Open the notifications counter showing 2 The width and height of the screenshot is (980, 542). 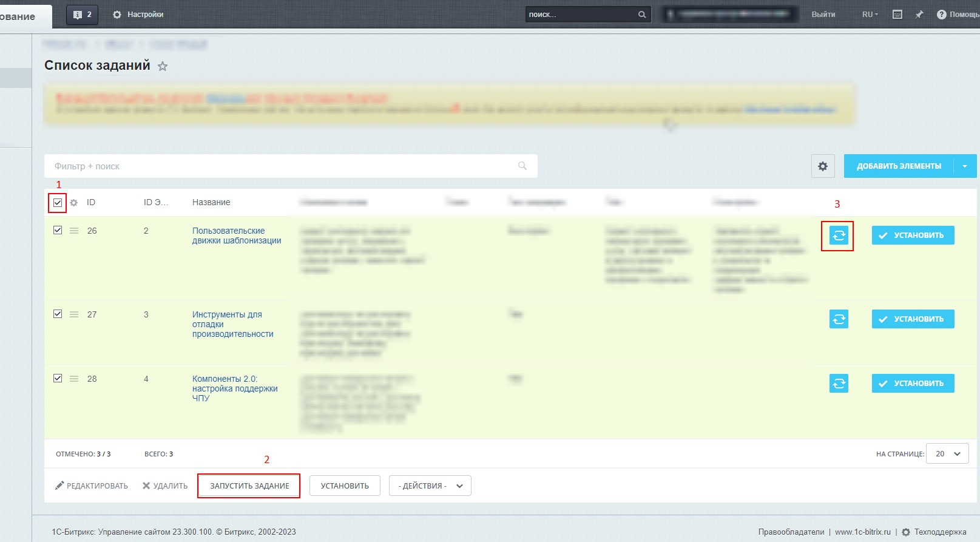click(x=83, y=15)
